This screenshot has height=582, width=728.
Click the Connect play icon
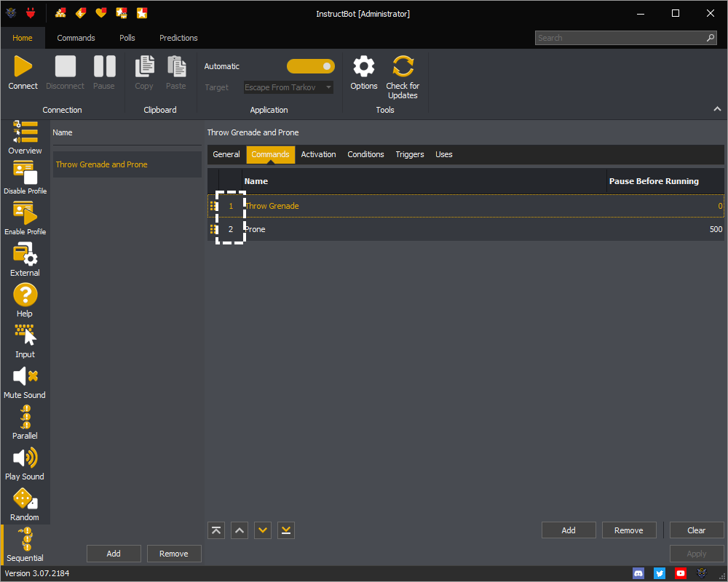point(23,66)
